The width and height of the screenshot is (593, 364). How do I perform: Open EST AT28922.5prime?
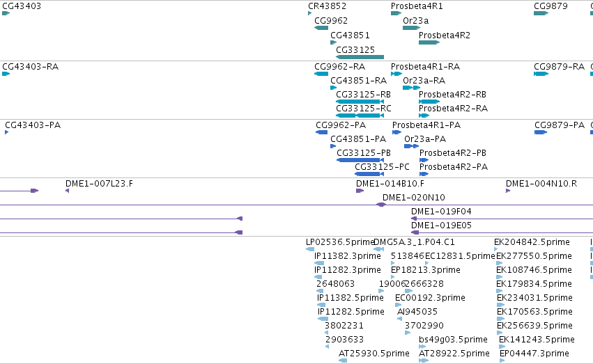[x=454, y=354]
